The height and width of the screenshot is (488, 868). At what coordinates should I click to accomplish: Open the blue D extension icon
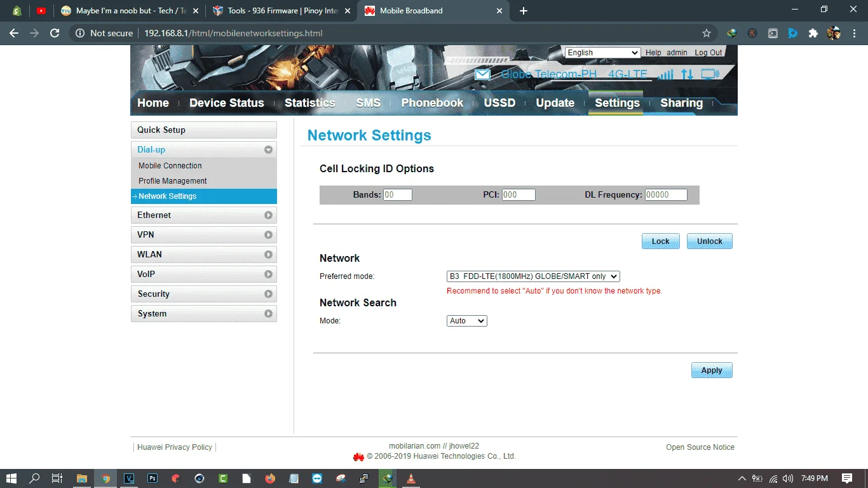coord(793,33)
